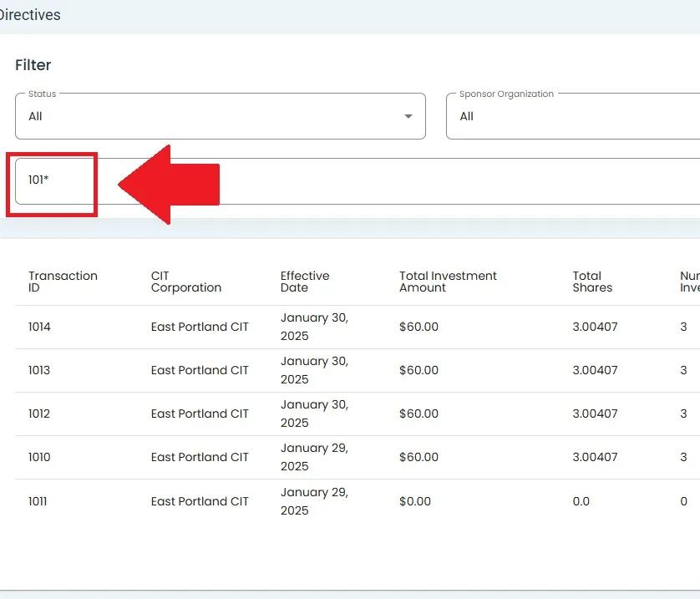Click the search field containing 101*

pyautogui.click(x=334, y=181)
